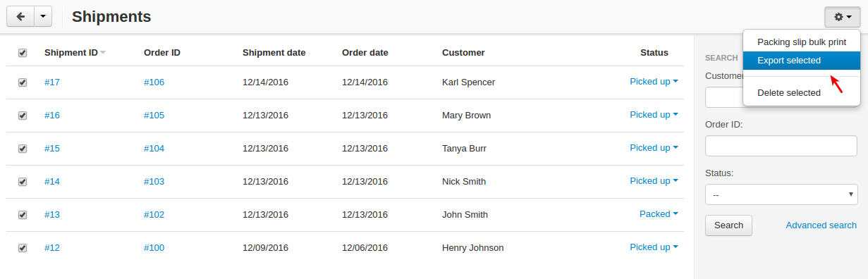868x279 pixels.
Task: Focus the Order ID search field
Action: (781, 147)
